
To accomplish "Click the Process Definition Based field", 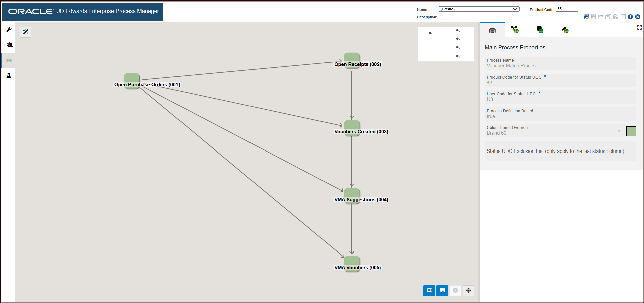I will [x=560, y=114].
